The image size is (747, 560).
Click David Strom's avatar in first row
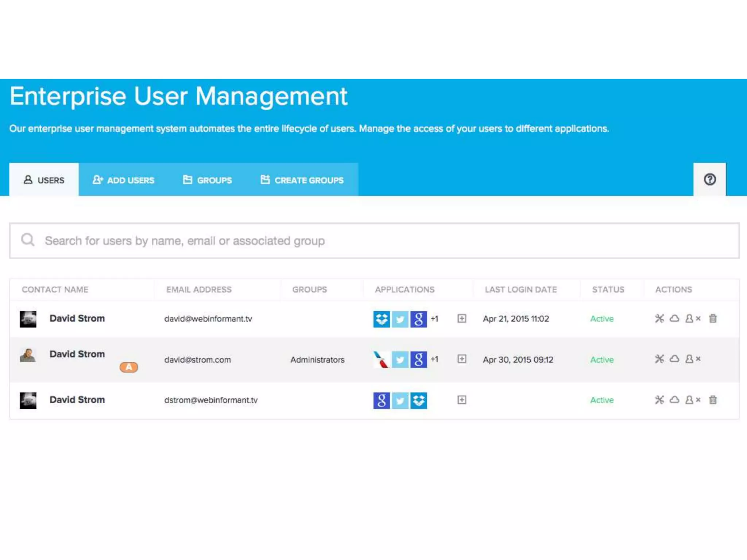pyautogui.click(x=28, y=319)
